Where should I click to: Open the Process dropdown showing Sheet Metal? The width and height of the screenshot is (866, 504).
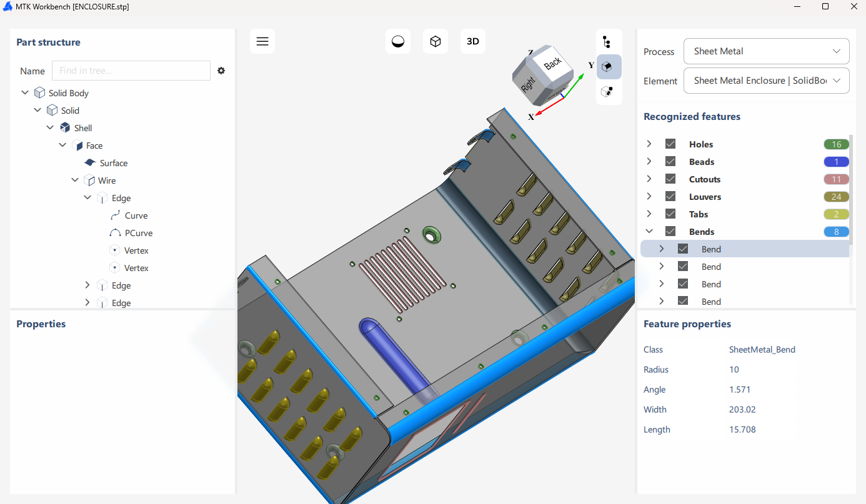click(766, 51)
